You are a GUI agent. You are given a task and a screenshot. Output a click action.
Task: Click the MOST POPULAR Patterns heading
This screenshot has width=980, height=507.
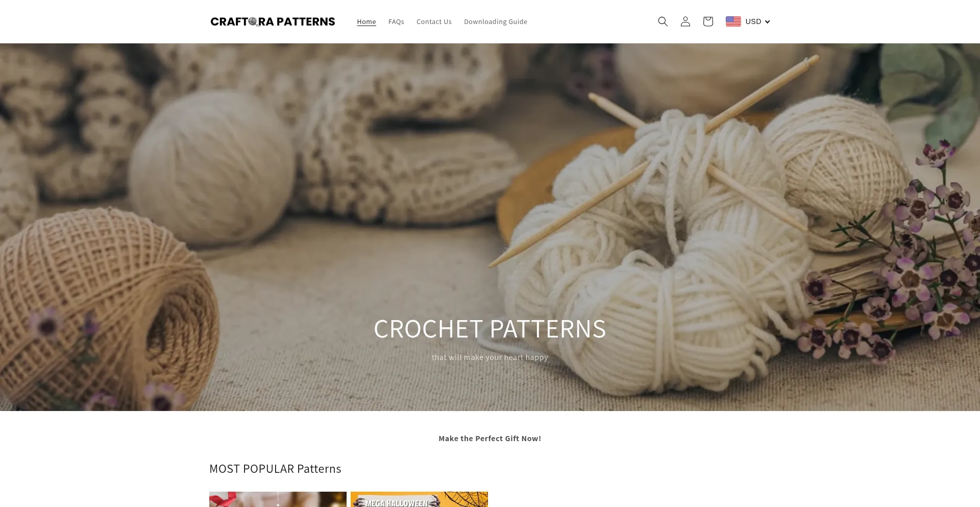(275, 469)
